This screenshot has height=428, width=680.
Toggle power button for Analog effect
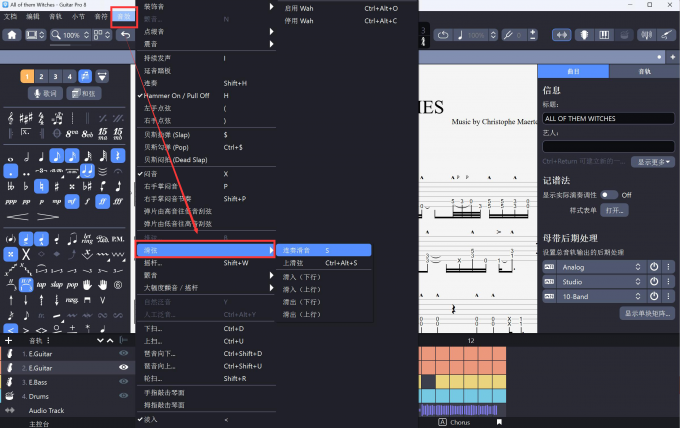coord(653,267)
